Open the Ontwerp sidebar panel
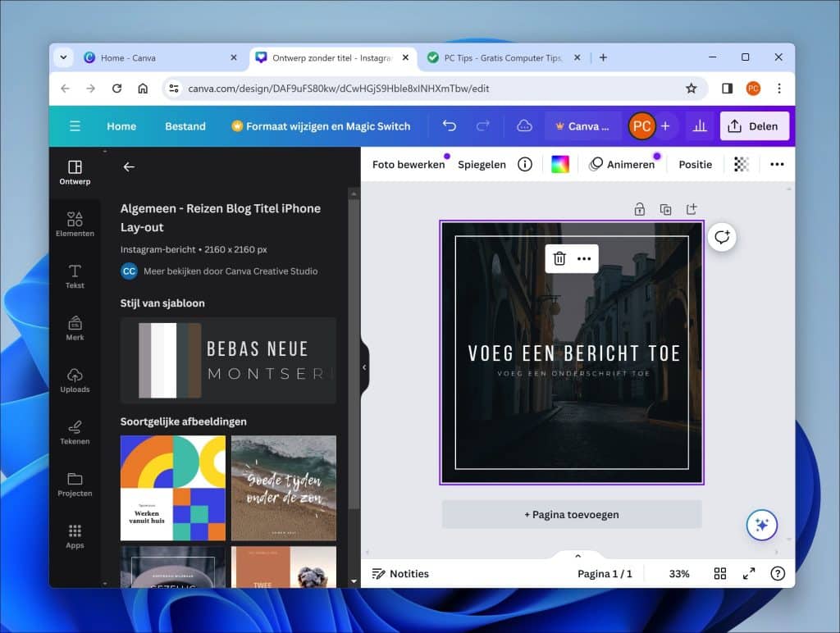This screenshot has width=840, height=633. (x=75, y=172)
